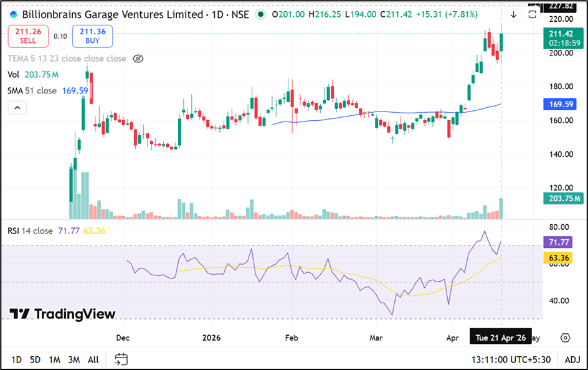588x370 pixels.
Task: Click the RSI 14 close indicator label
Action: tap(30, 231)
